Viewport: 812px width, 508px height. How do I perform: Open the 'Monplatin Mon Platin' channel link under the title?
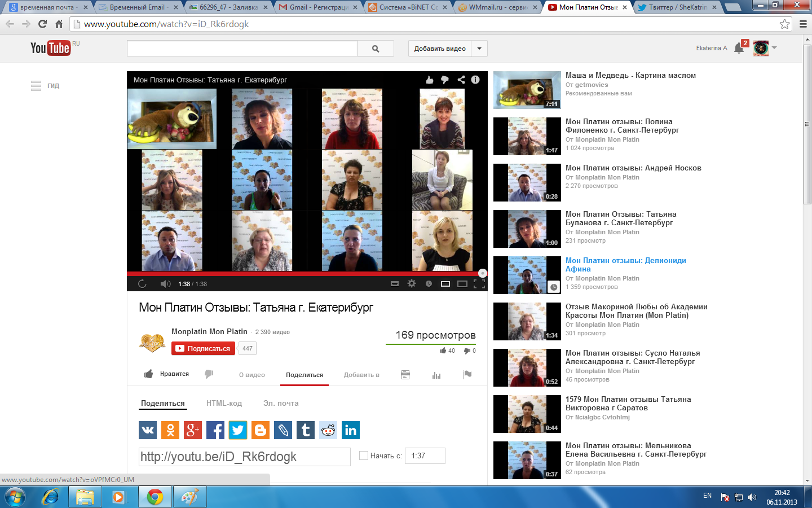coord(209,331)
